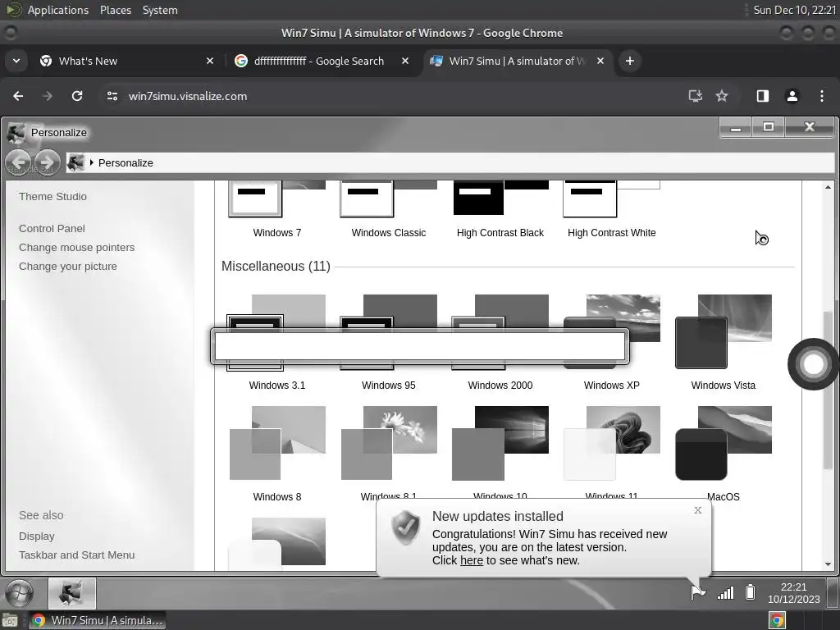Open the System menu
Image resolution: width=840 pixels, height=630 pixels.
pyautogui.click(x=160, y=10)
